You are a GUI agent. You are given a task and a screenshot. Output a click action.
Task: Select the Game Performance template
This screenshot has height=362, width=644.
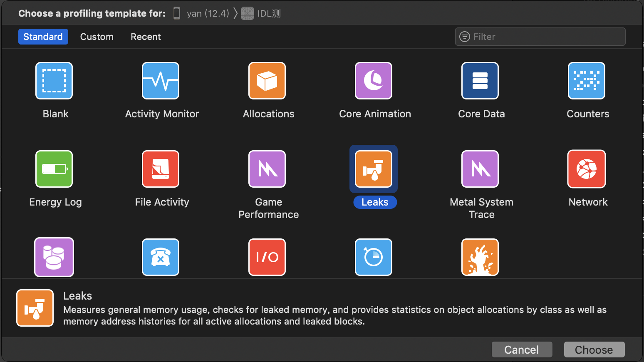(x=267, y=169)
